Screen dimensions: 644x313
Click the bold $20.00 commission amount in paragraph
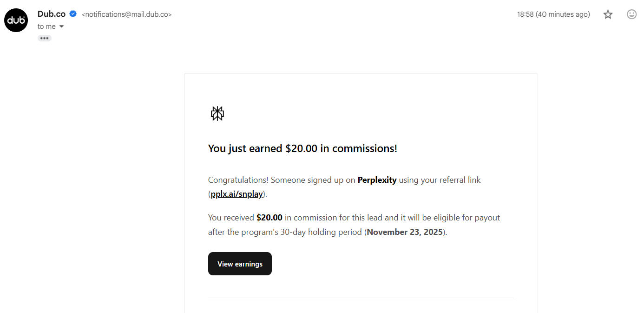pos(269,218)
